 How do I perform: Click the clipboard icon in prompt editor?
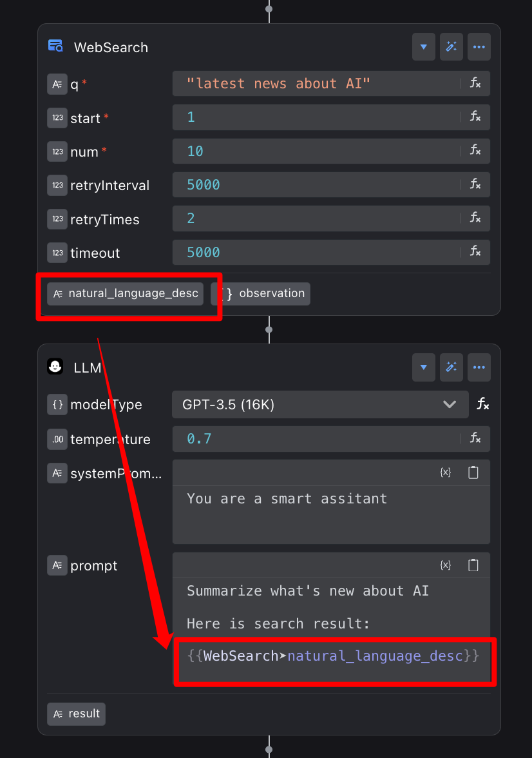click(473, 565)
